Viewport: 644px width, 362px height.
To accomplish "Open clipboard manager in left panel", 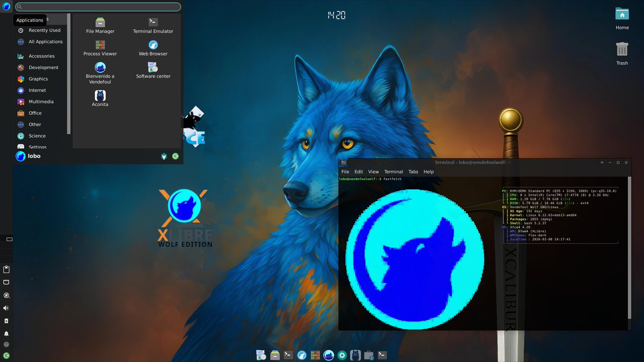I will pyautogui.click(x=6, y=269).
